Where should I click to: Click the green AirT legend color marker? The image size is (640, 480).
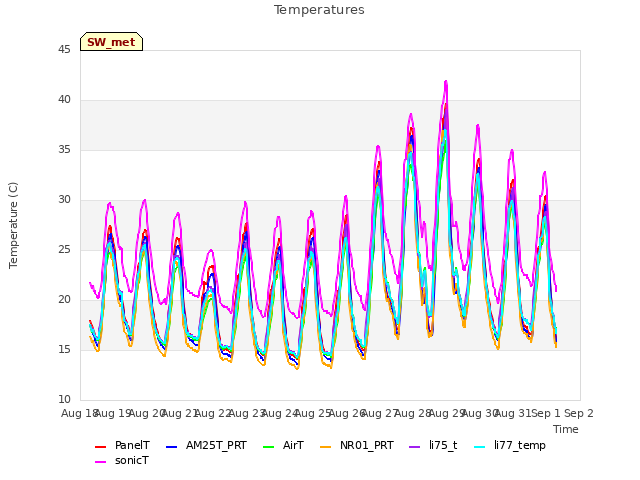pyautogui.click(x=269, y=447)
